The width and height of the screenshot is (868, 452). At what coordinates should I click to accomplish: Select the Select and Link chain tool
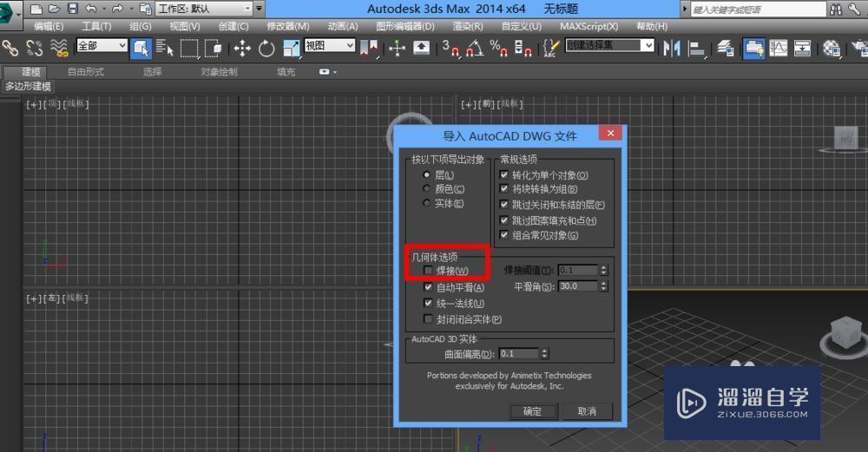coord(10,48)
